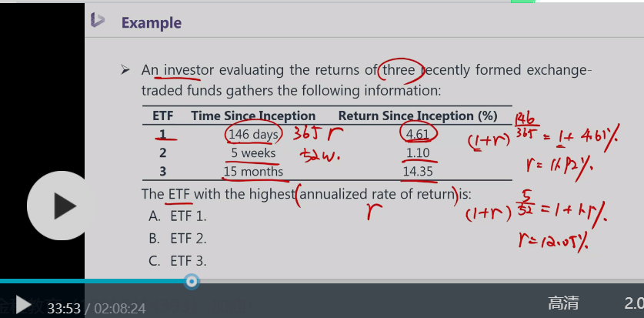Click the large circular play overlay button
The width and height of the screenshot is (644, 318).
[63, 206]
